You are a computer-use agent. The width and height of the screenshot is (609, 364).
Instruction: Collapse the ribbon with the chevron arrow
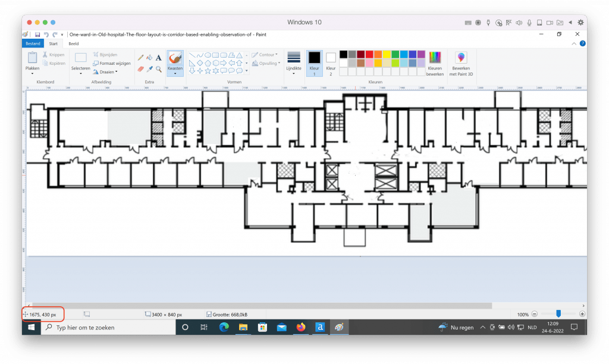pos(574,43)
